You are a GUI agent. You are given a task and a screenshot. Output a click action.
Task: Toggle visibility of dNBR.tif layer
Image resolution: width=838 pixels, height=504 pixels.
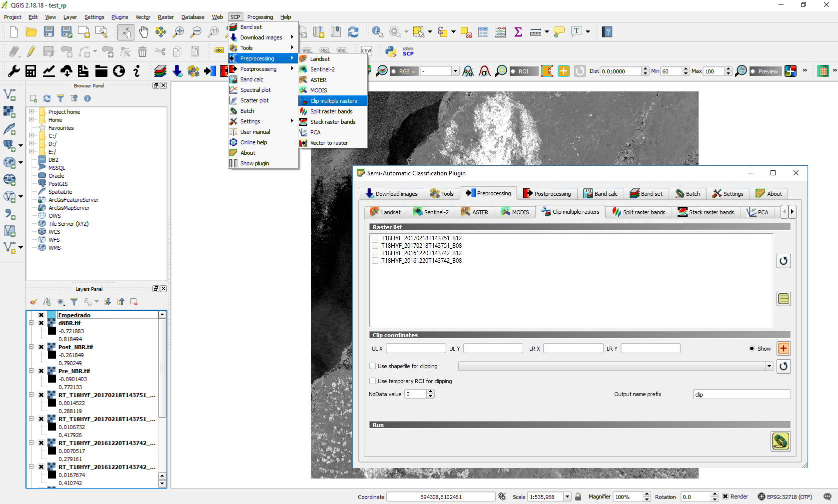[x=41, y=323]
